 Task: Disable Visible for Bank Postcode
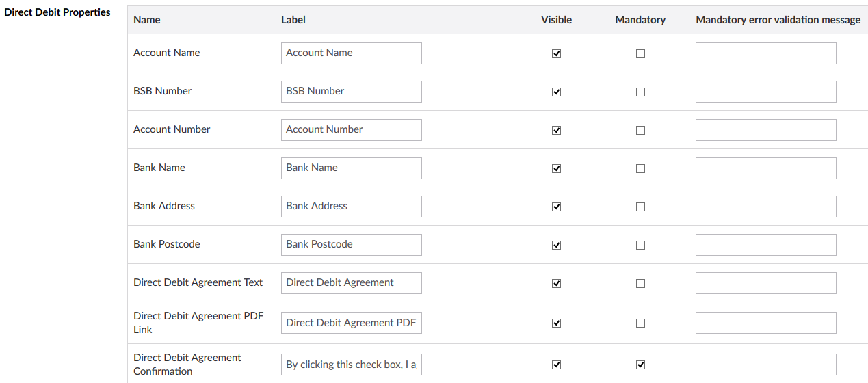click(x=556, y=245)
